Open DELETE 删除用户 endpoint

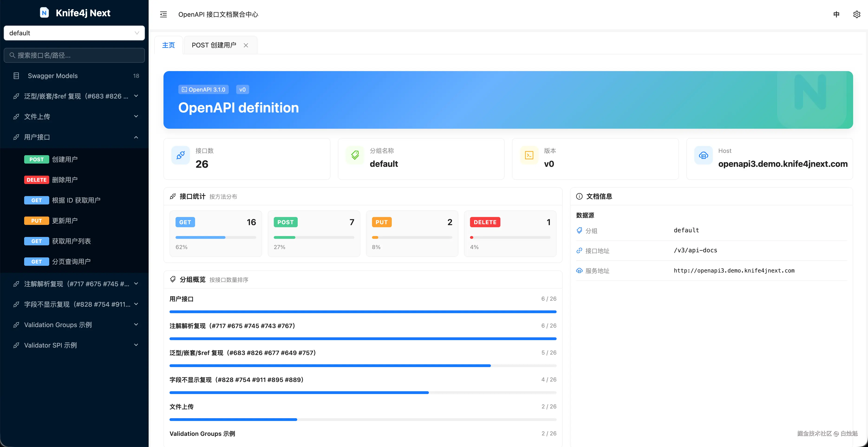pyautogui.click(x=74, y=180)
